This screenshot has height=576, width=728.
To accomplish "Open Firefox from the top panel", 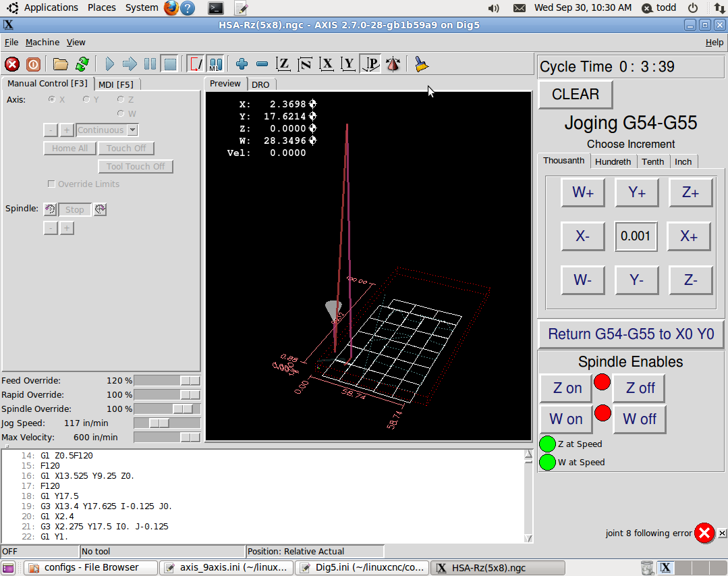I will click(171, 8).
